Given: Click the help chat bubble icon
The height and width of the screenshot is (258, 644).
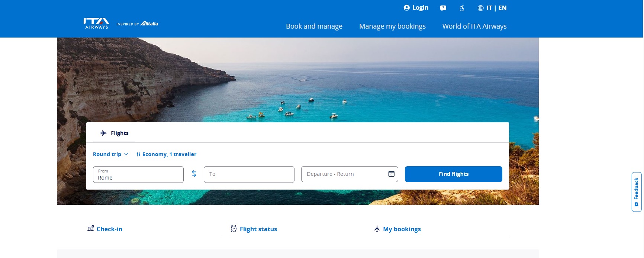Looking at the screenshot, I should (x=443, y=8).
